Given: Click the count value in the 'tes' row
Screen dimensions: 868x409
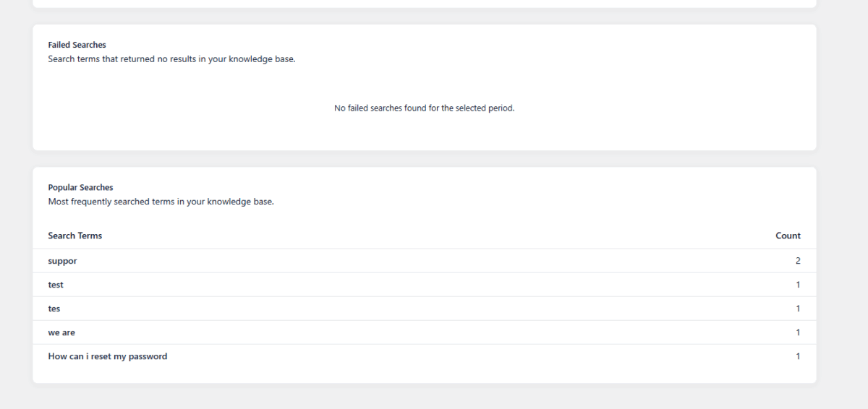Looking at the screenshot, I should pyautogui.click(x=798, y=309).
